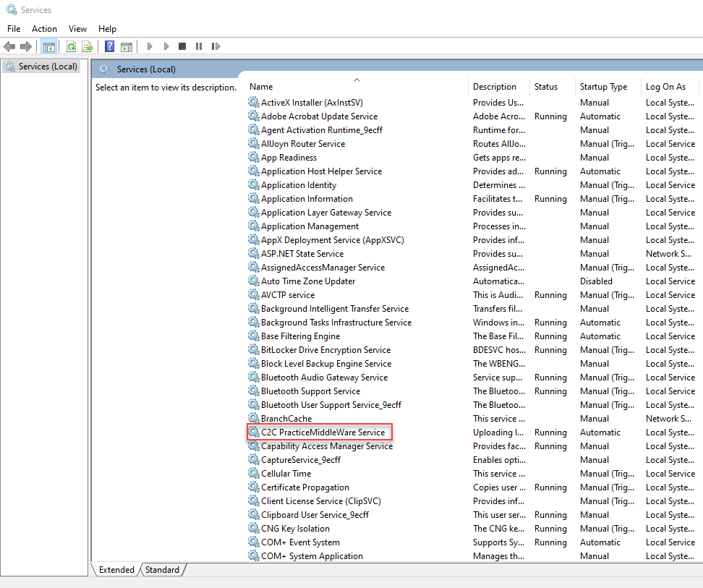The image size is (703, 588).
Task: Open the Action menu
Action: click(x=44, y=29)
